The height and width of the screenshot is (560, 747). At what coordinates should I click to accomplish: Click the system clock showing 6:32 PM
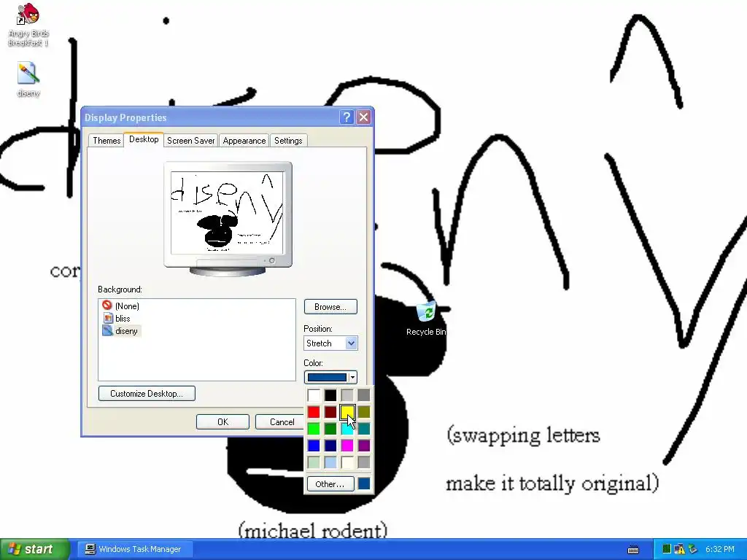720,549
